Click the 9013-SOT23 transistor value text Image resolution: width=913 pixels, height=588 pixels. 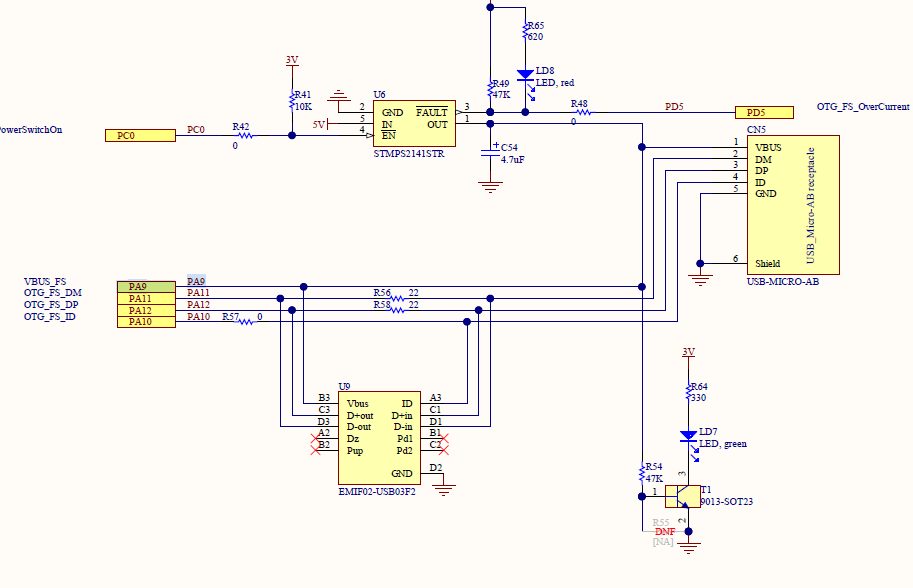pyautogui.click(x=726, y=501)
